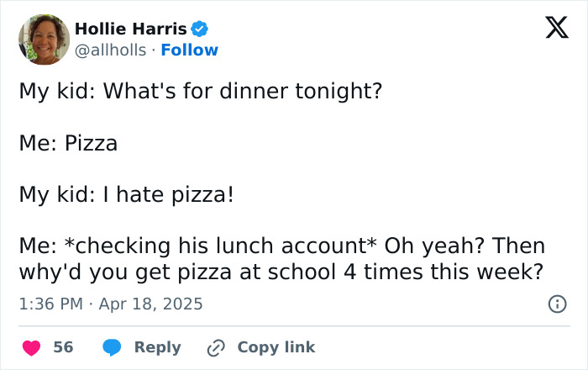Viewport: 588px width, 370px height.
Task: Click the "checking his lunch account" line
Action: tap(281, 246)
